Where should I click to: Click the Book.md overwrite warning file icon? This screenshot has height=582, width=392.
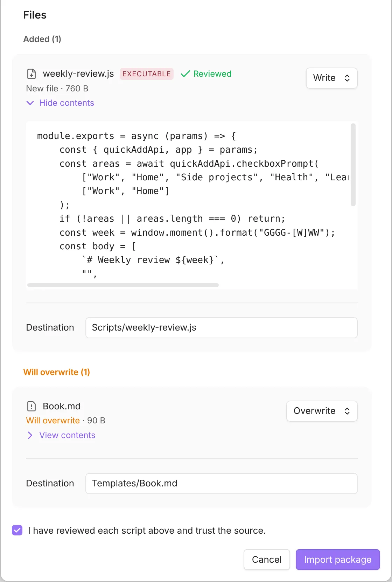coord(31,406)
